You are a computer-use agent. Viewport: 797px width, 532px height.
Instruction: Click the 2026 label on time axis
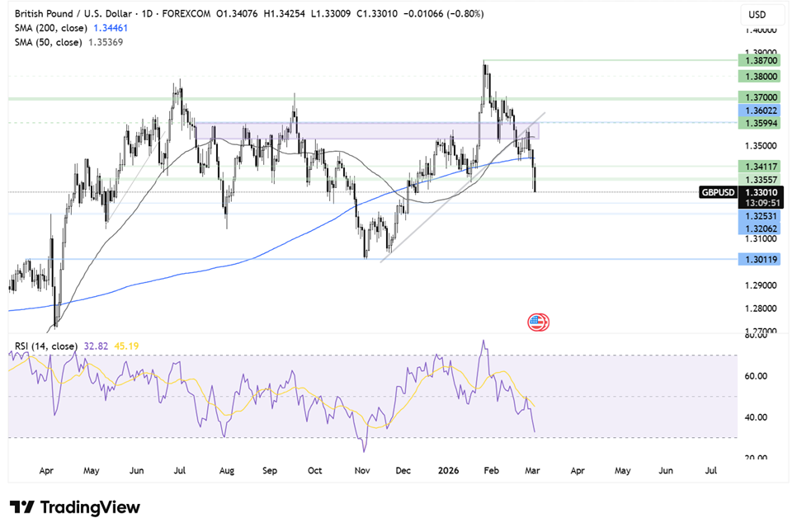point(448,470)
